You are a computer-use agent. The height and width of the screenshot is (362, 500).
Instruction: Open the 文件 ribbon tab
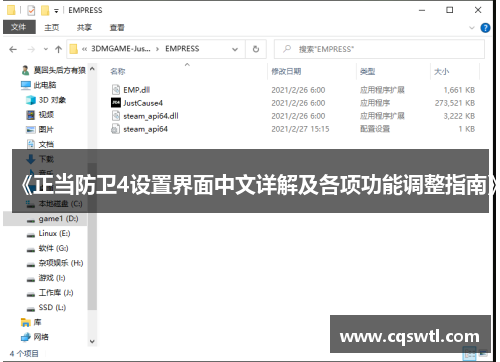point(19,27)
